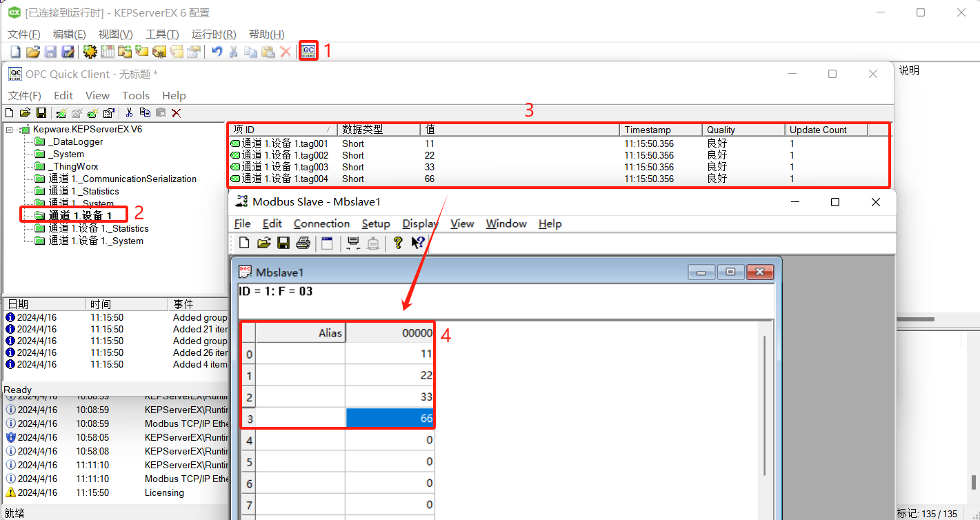The width and height of the screenshot is (980, 520).
Task: Click KEPServerEX event log scrollbar thumb
Action: pos(974,481)
